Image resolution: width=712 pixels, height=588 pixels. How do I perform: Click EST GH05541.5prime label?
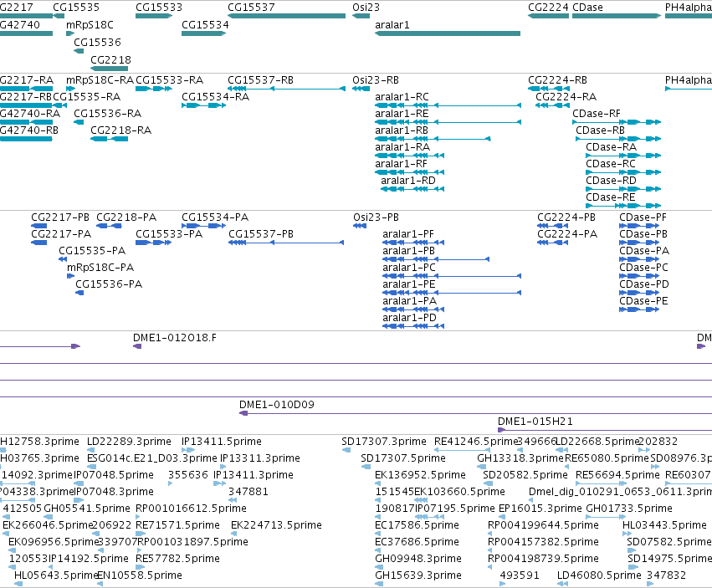point(87,509)
